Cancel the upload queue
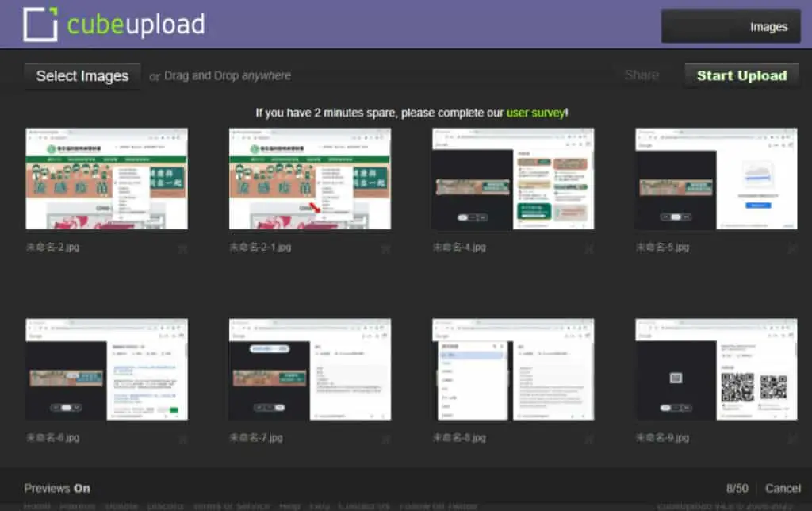 click(783, 488)
